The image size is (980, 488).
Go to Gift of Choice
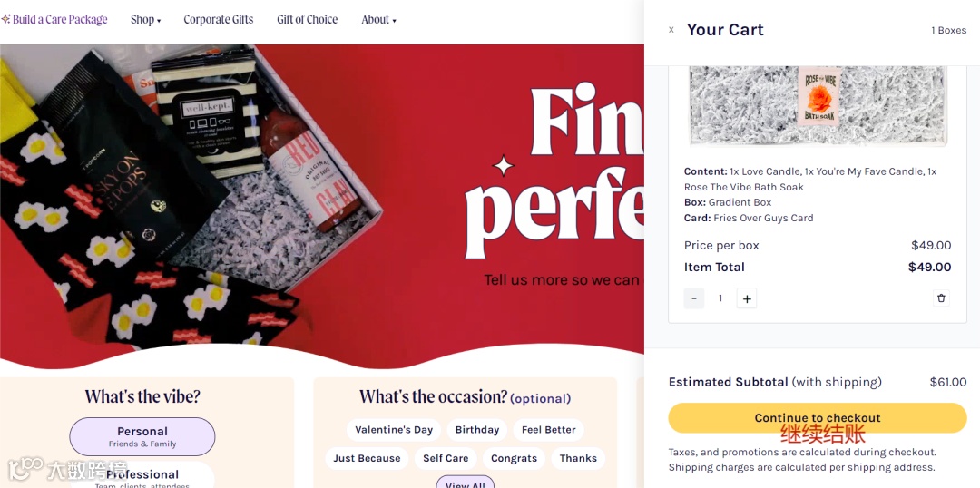[308, 20]
